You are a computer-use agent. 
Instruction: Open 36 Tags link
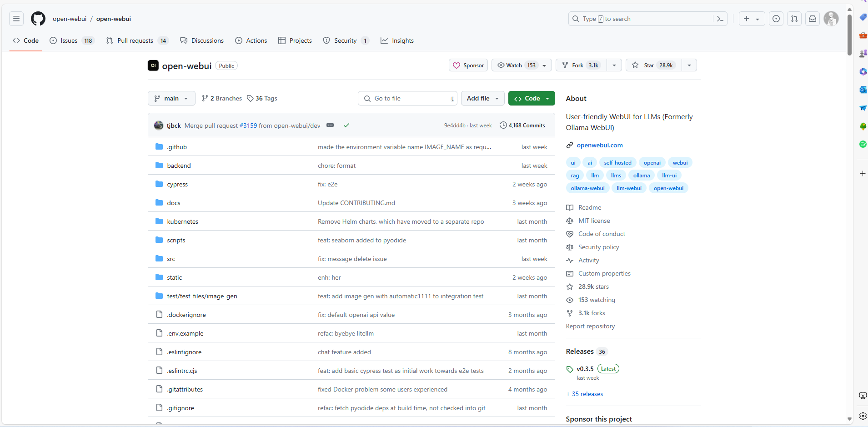(262, 98)
